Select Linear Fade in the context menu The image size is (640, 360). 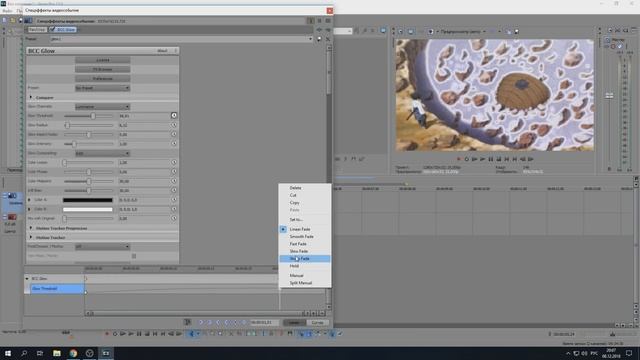tap(305, 229)
